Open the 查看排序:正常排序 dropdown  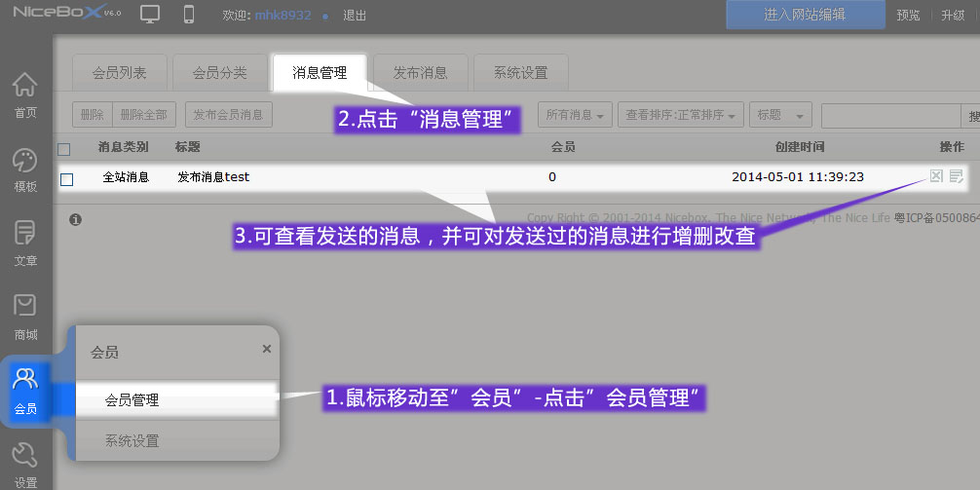click(681, 115)
